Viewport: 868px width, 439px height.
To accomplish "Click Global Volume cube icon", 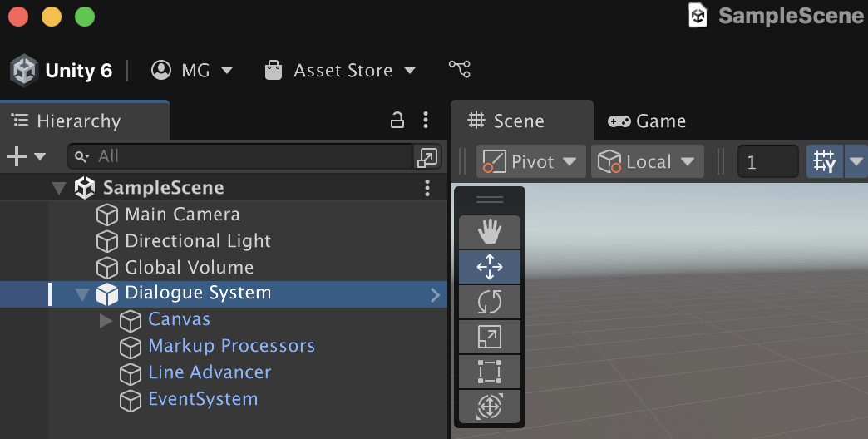I will pyautogui.click(x=107, y=268).
